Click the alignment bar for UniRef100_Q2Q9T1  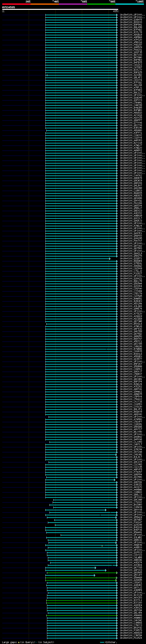coord(78,259)
